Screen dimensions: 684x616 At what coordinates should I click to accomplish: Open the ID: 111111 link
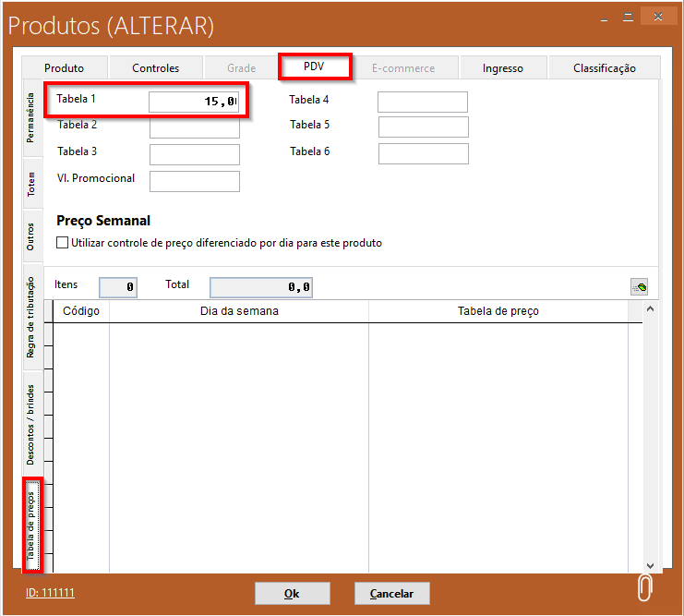click(x=50, y=593)
